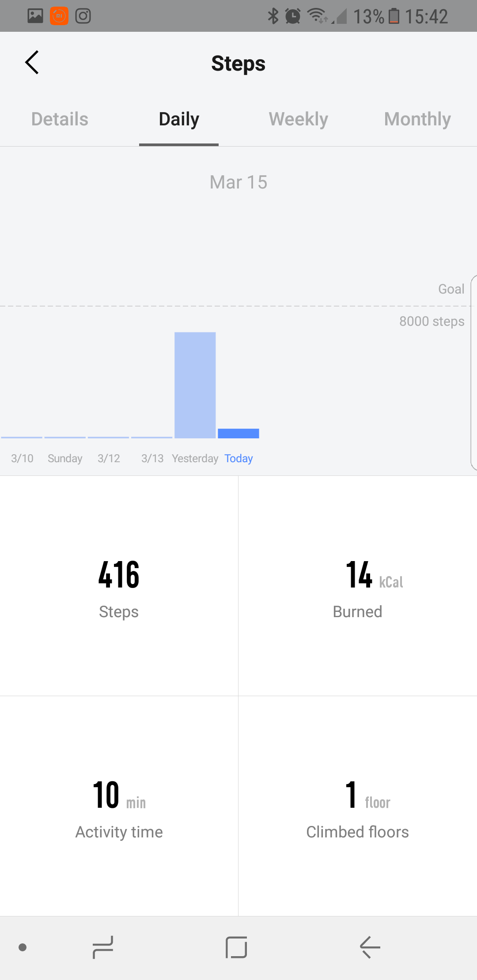Switch to the Weekly tab

point(299,119)
